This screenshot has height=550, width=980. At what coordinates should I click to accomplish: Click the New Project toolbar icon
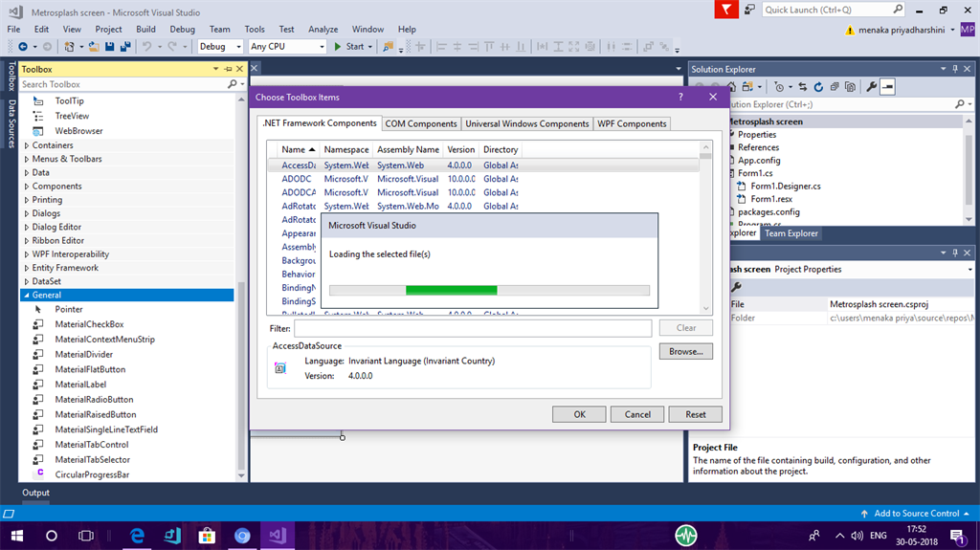pos(69,47)
